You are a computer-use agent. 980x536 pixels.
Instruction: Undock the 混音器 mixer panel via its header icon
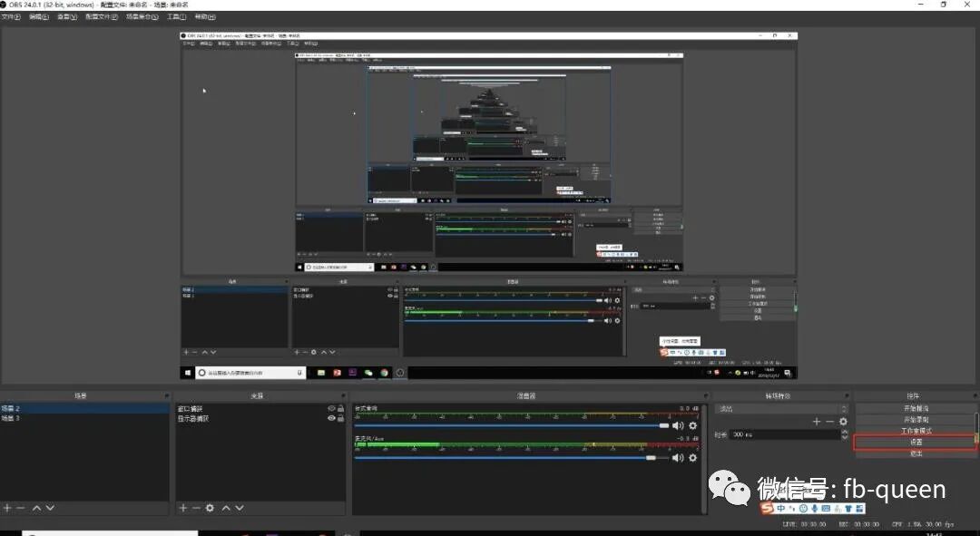(x=706, y=396)
